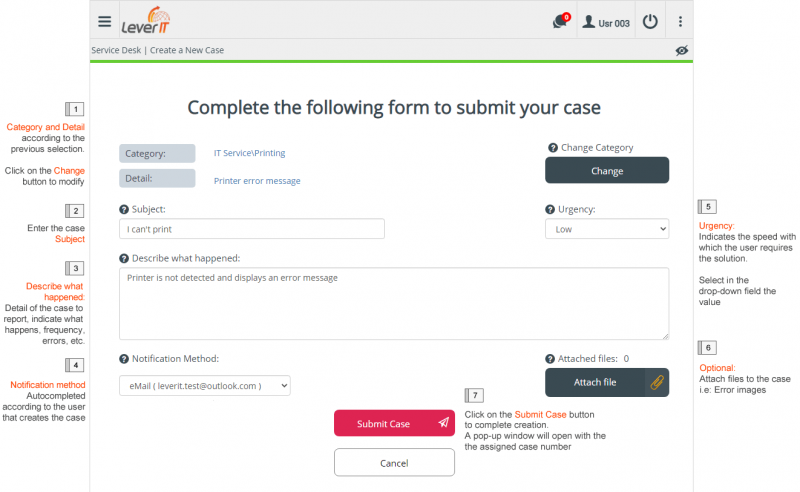Open the Notification Method eMail dropdown
Screen dimensions: 800x492
[x=205, y=386]
